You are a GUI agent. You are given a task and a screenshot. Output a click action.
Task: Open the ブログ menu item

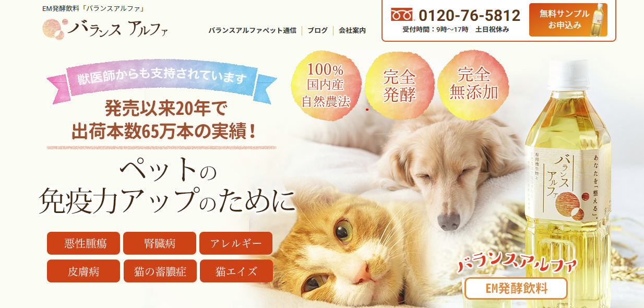317,30
